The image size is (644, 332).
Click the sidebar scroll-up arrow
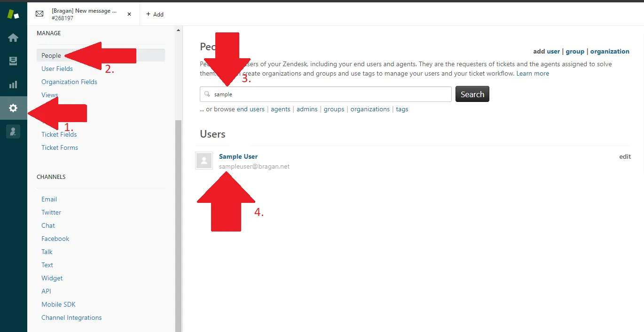178,30
